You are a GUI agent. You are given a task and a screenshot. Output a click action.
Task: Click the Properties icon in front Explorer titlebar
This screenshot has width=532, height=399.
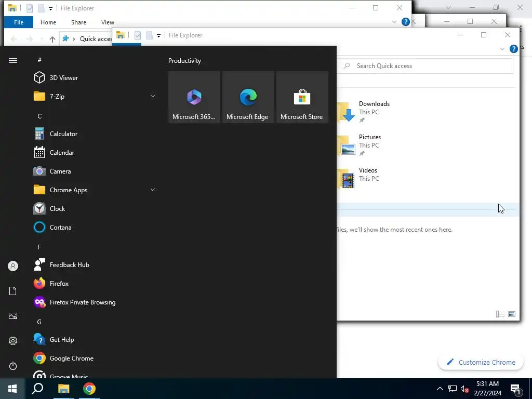(137, 35)
